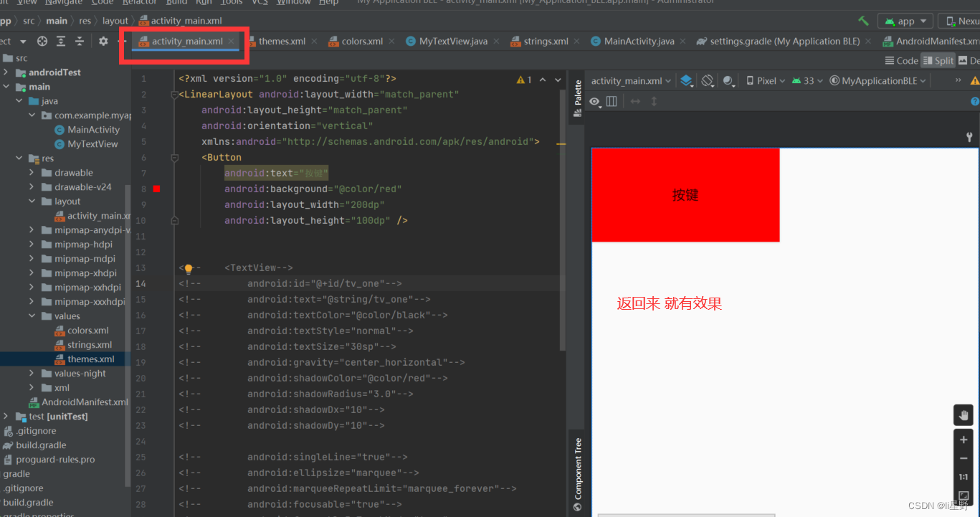Screen dimensions: 980x517
Task: Expand the values-night folder
Action: pos(32,374)
